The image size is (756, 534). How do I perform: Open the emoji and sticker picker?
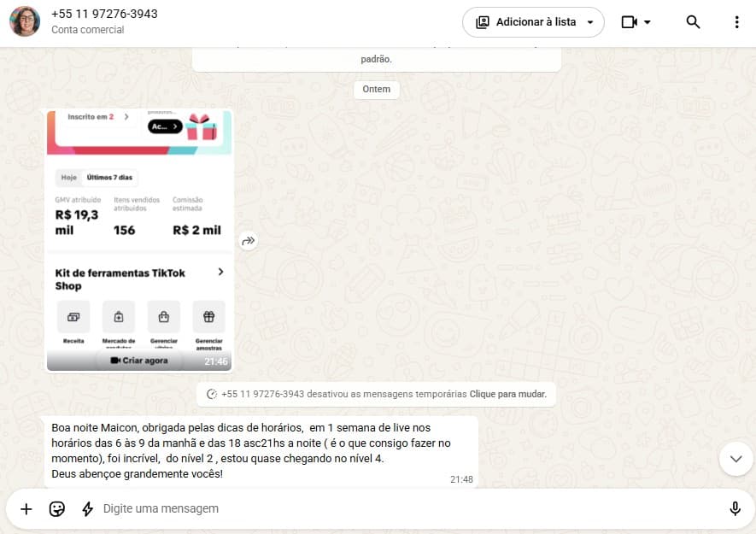57,509
